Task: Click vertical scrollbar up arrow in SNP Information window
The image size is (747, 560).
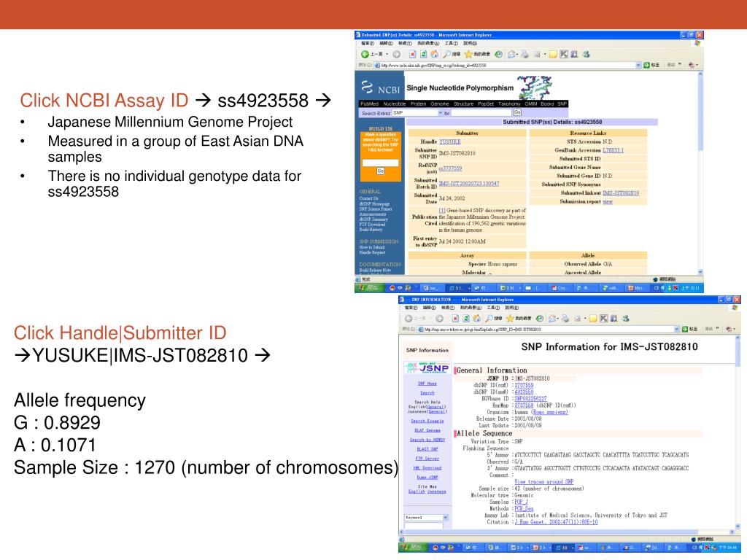Action: (738, 338)
